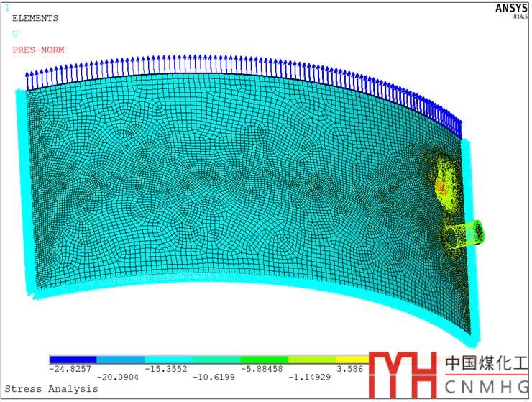Image resolution: width=532 pixels, height=402 pixels.
Task: Select the cylindrical nozzle on the shell
Action: [462, 234]
